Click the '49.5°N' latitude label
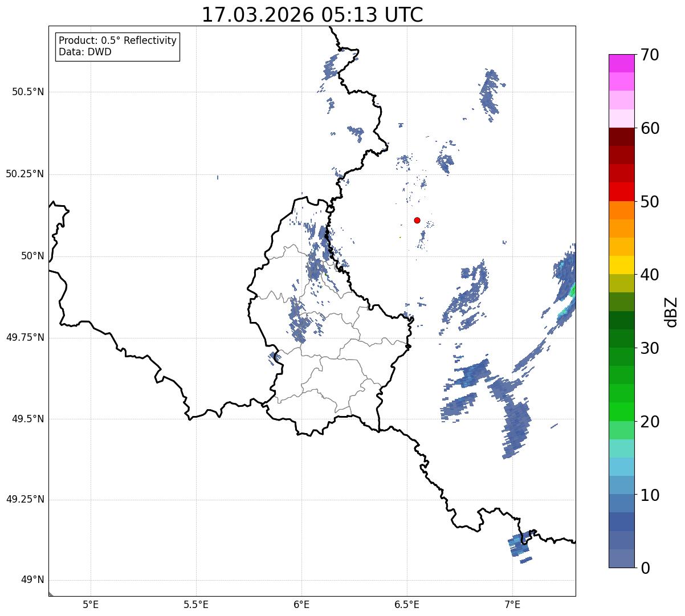Image resolution: width=685 pixels, height=616 pixels. [x=28, y=419]
